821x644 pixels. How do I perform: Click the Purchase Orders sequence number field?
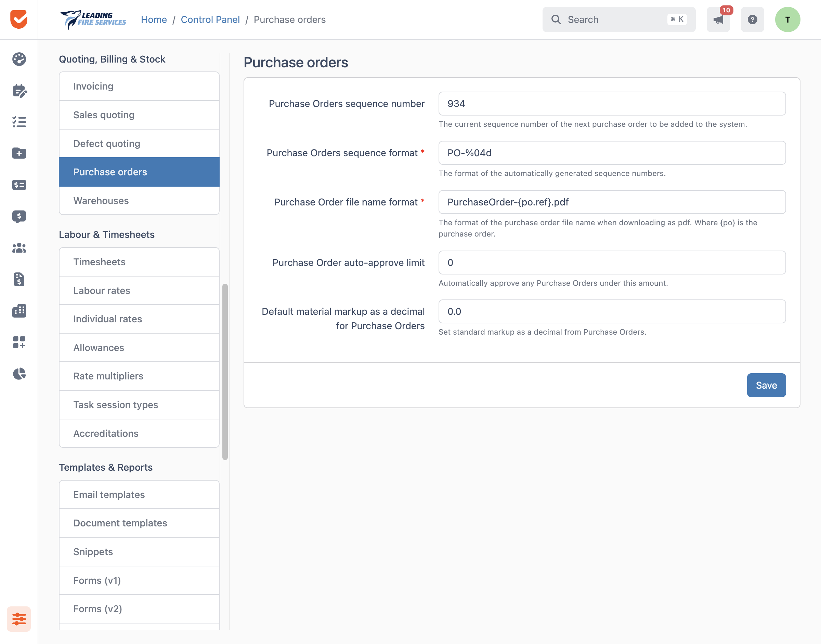pyautogui.click(x=612, y=104)
